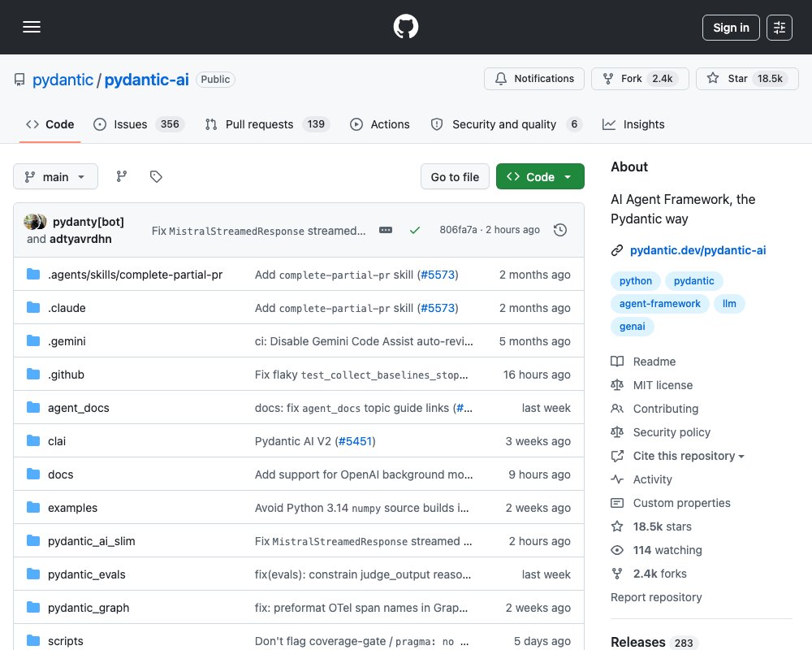
Task: Open the agent_docs folder
Action: coord(79,408)
